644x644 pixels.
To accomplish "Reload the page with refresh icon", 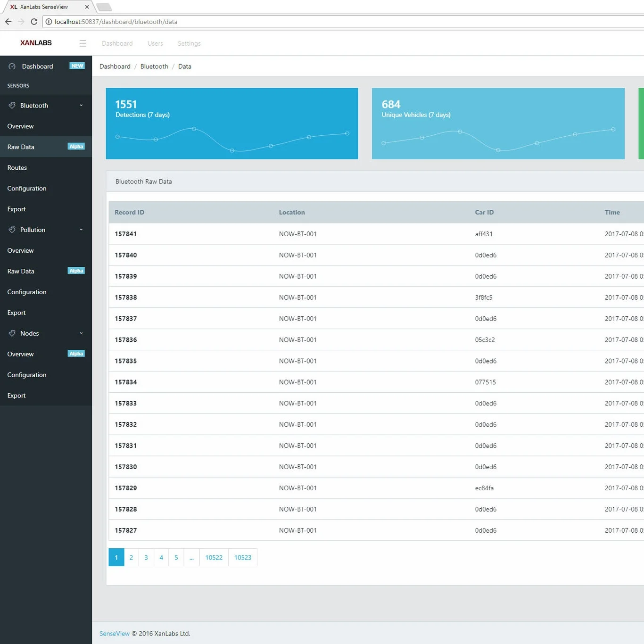I will [x=34, y=22].
